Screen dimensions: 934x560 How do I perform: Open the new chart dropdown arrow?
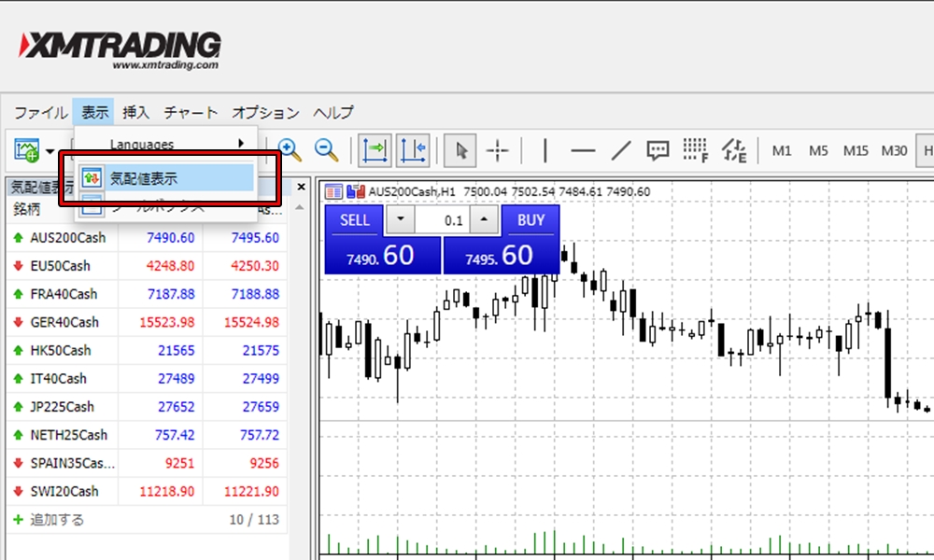click(x=50, y=151)
